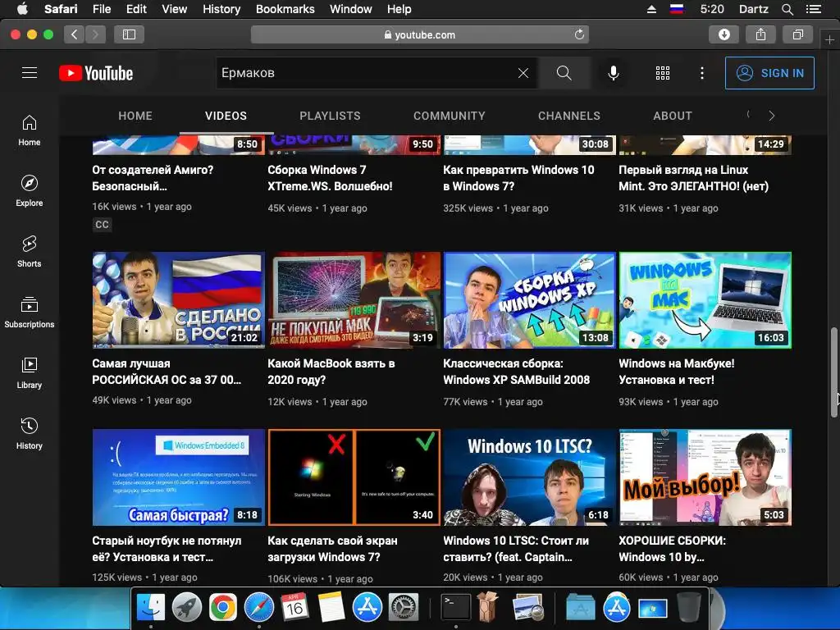The height and width of the screenshot is (630, 840).
Task: Go to Home in the sidebar
Action: pos(30,130)
